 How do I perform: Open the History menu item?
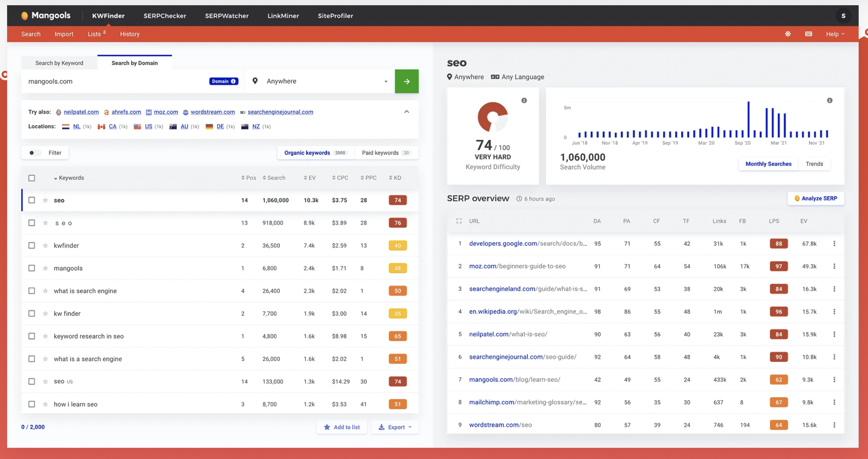click(130, 34)
